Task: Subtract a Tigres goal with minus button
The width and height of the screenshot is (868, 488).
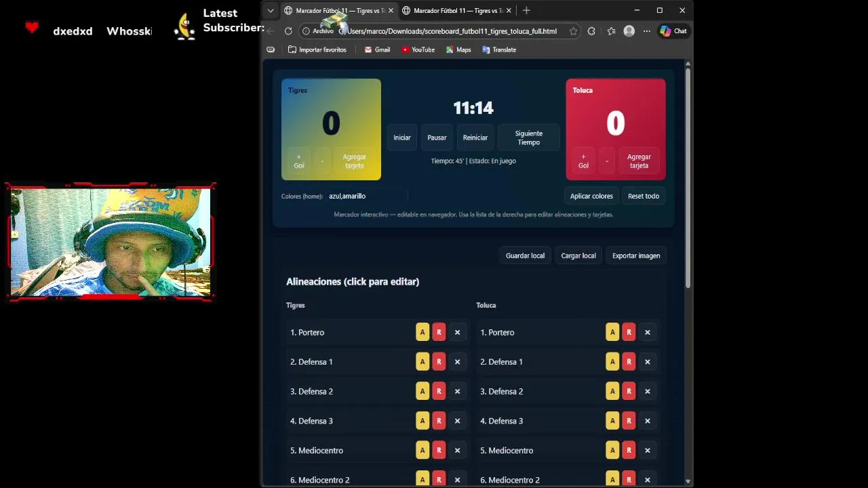Action: [x=322, y=161]
